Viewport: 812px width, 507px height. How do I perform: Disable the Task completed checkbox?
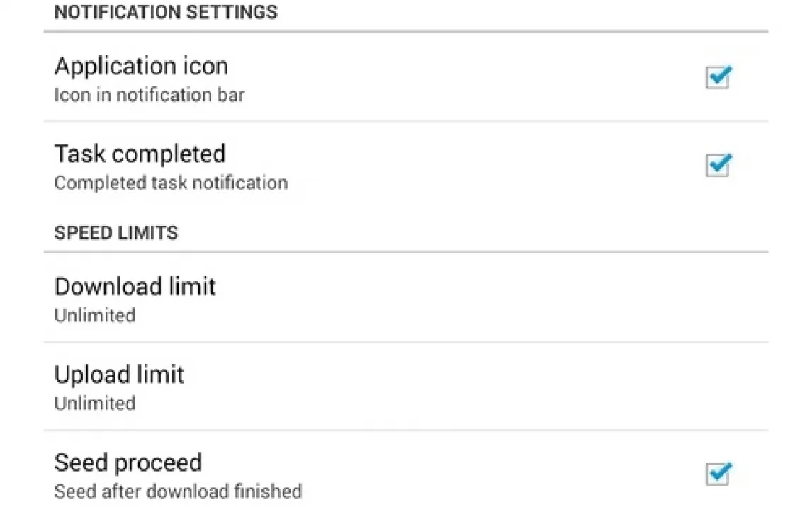[x=718, y=166]
